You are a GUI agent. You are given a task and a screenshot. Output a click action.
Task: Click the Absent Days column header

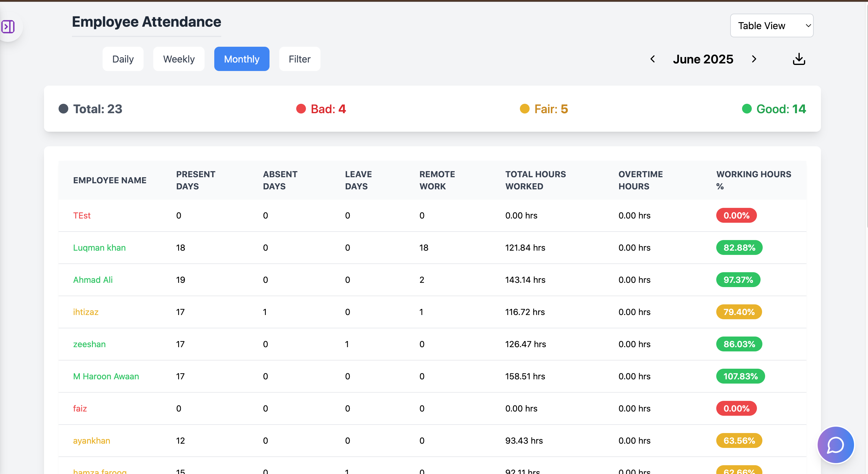pos(280,180)
